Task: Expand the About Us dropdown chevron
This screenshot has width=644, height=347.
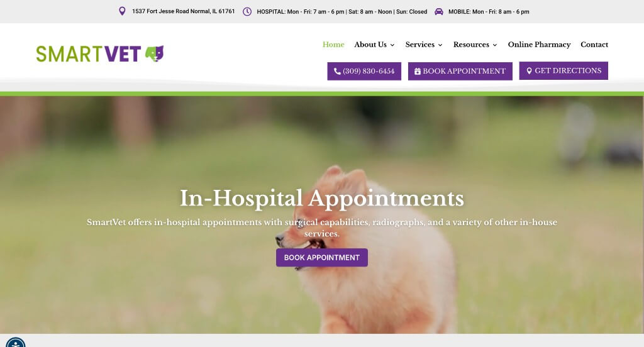Action: (x=392, y=45)
